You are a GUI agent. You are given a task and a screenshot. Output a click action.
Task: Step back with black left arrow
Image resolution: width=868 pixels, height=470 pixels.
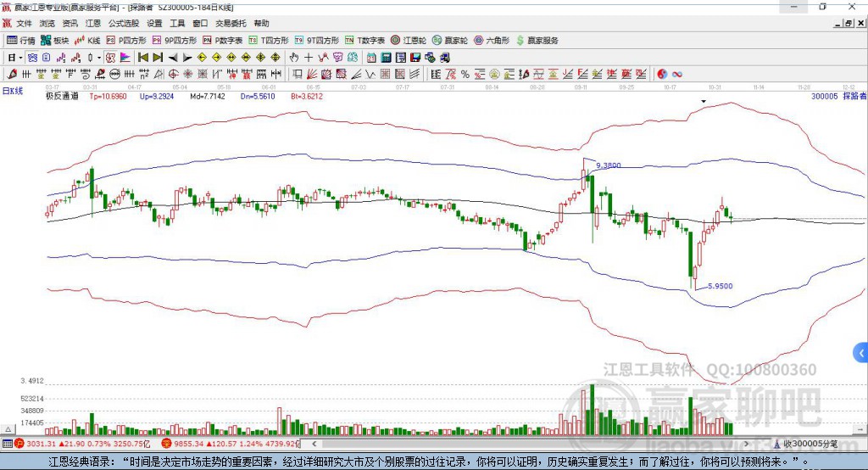[173, 58]
